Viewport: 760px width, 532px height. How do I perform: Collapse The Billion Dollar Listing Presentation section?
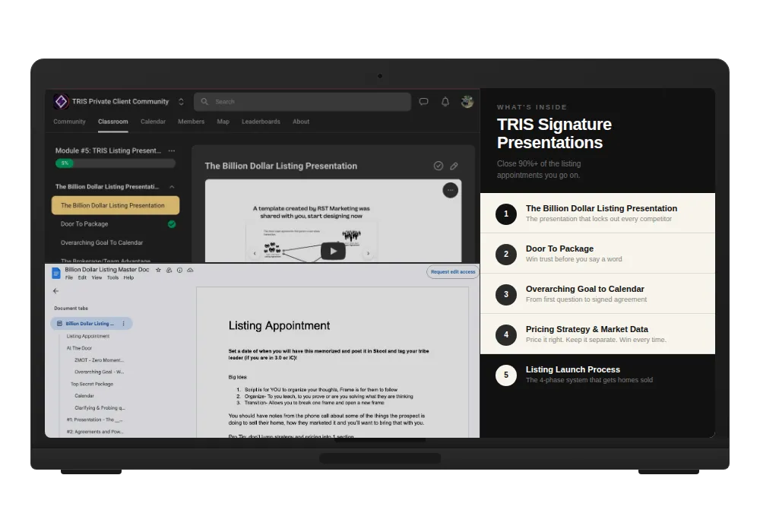tap(172, 187)
